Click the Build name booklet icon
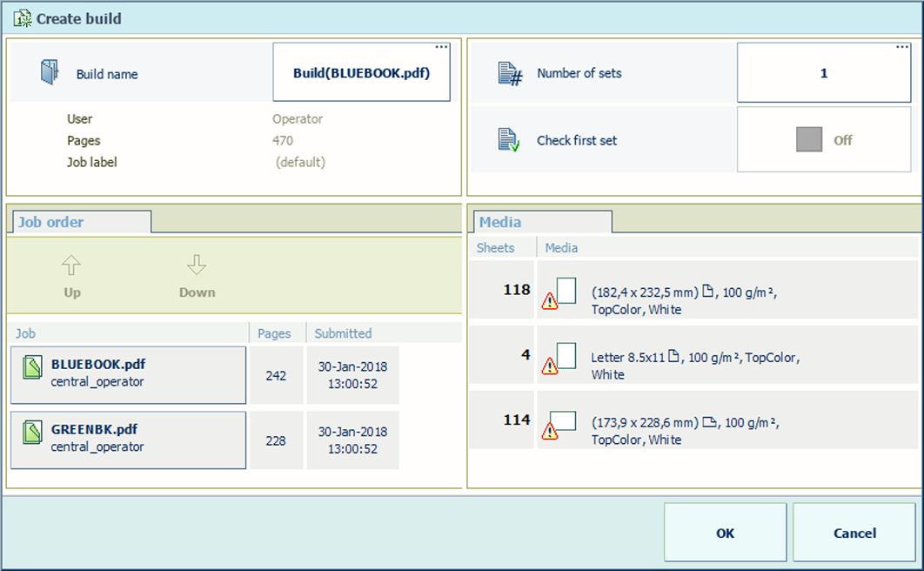Viewport: 924px width, 571px height. (x=50, y=72)
